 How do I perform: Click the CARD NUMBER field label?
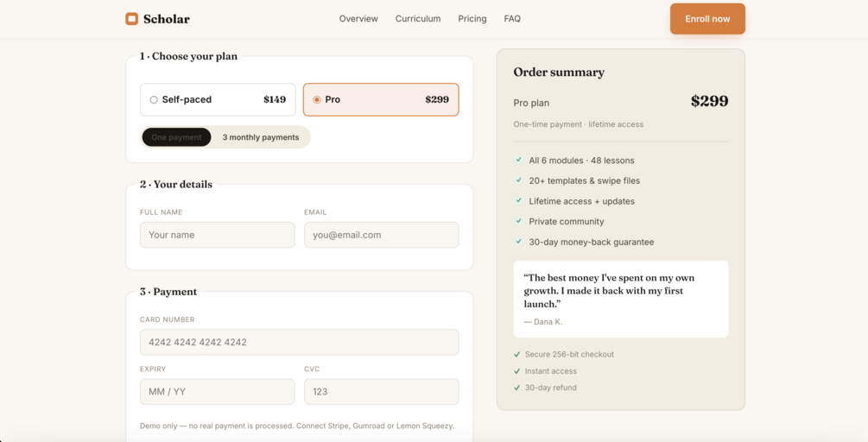168,319
